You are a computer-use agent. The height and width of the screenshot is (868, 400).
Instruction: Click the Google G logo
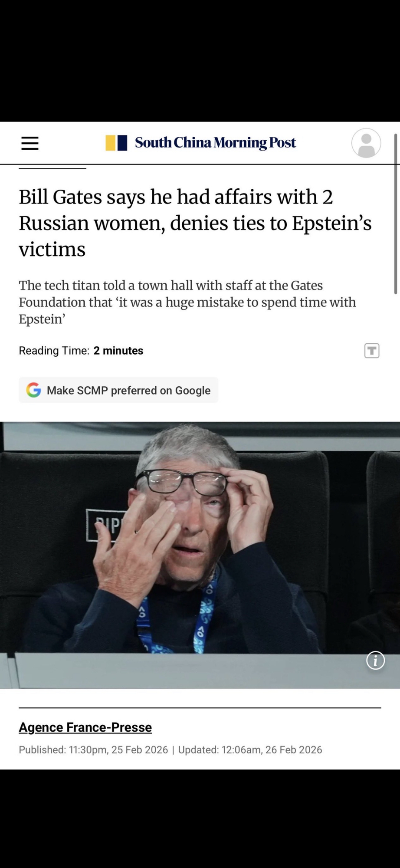pyautogui.click(x=33, y=390)
